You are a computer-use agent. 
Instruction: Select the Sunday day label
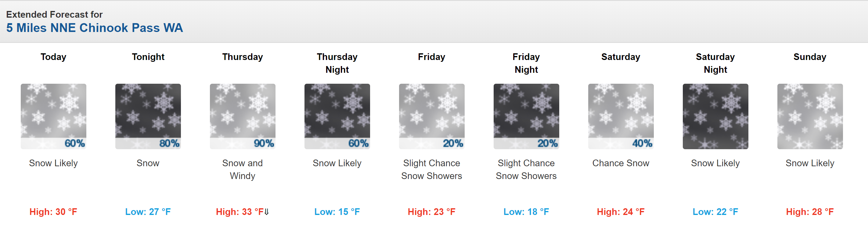810,57
